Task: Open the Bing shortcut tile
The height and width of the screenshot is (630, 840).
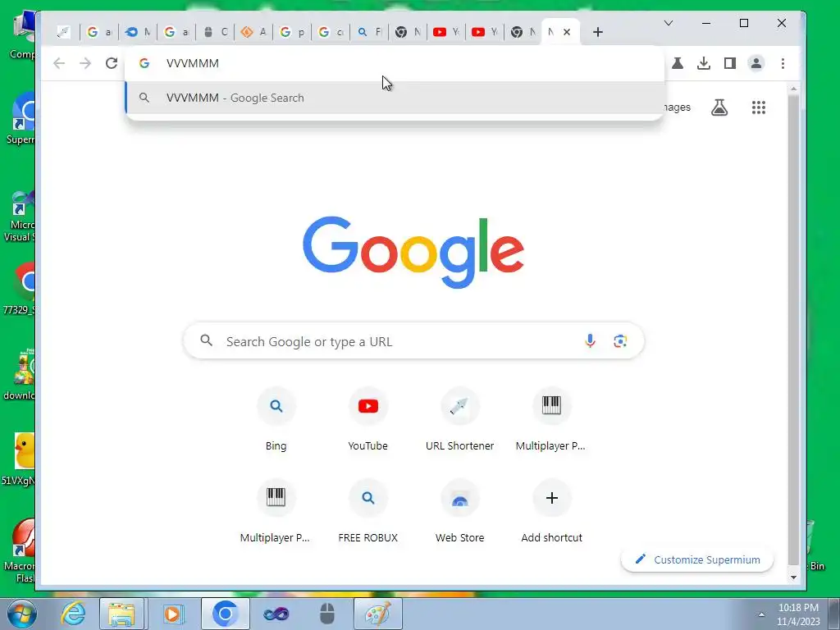Action: coord(276,420)
